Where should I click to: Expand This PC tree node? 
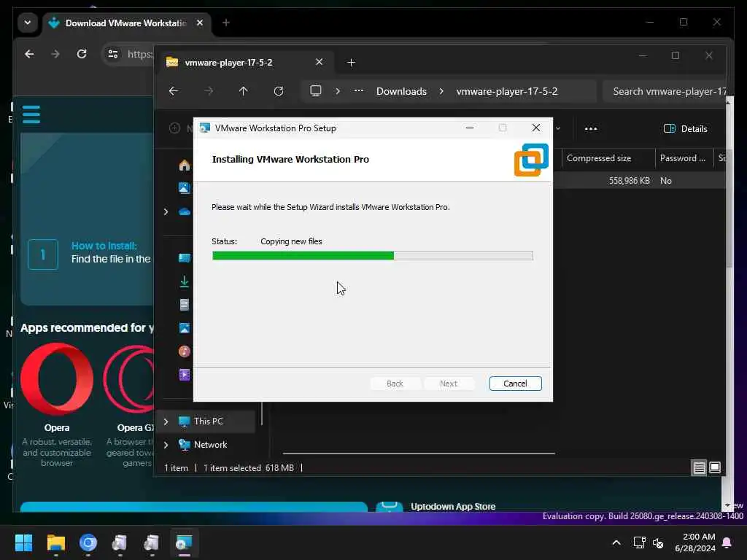pyautogui.click(x=166, y=421)
